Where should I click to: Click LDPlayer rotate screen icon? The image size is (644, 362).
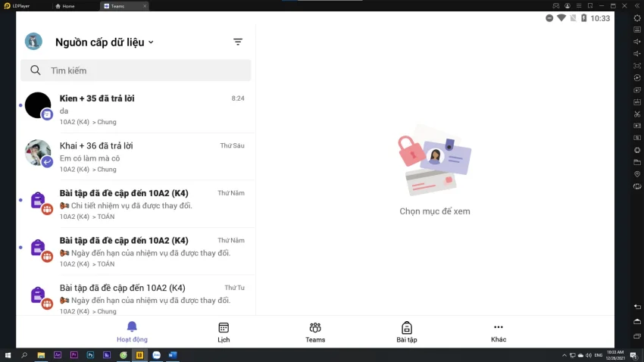637,186
